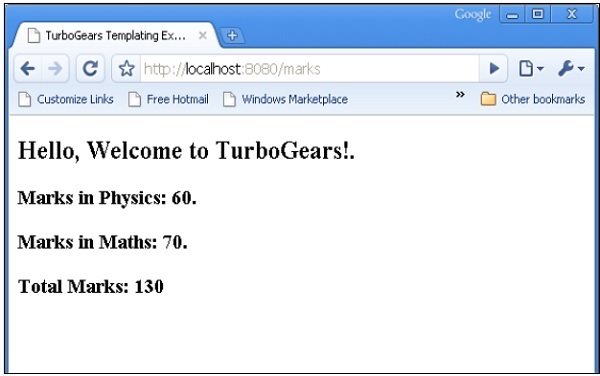Click the Hello, Welcome to TurboGears heading
This screenshot has width=600, height=376.
pyautogui.click(x=186, y=150)
